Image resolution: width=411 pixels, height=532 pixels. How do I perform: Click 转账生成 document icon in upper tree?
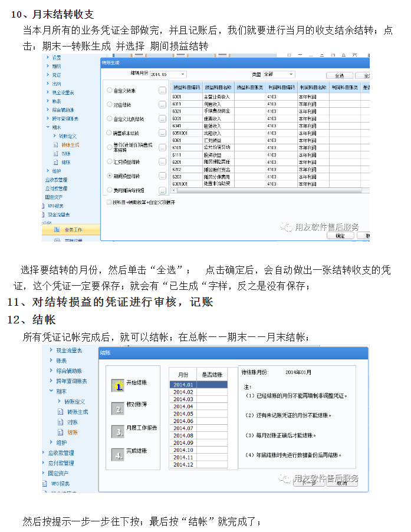coord(55,145)
